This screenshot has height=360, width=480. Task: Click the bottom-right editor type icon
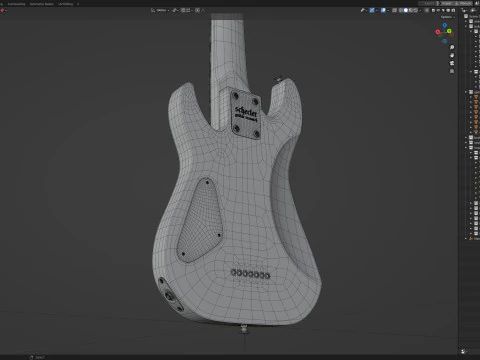pos(463,351)
